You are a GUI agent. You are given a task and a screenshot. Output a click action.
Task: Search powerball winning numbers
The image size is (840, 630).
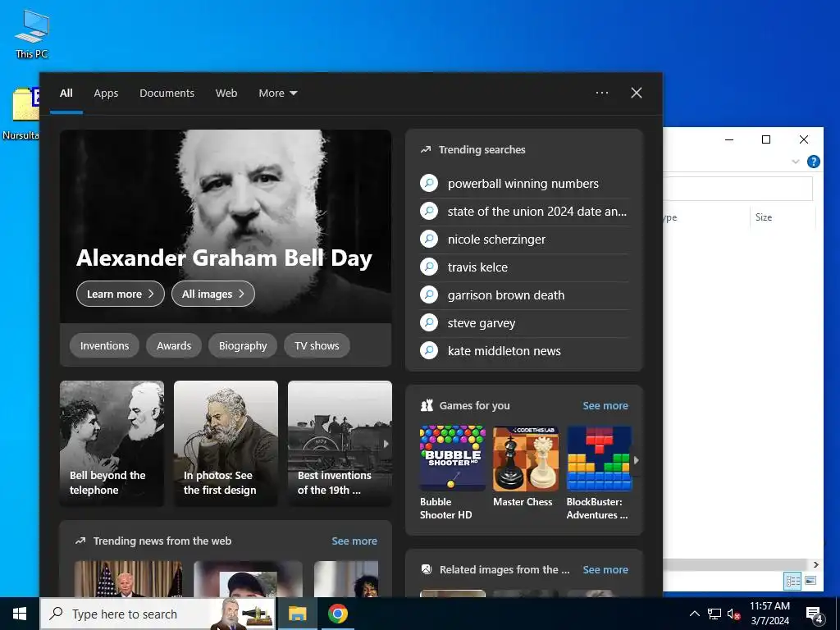(x=523, y=184)
